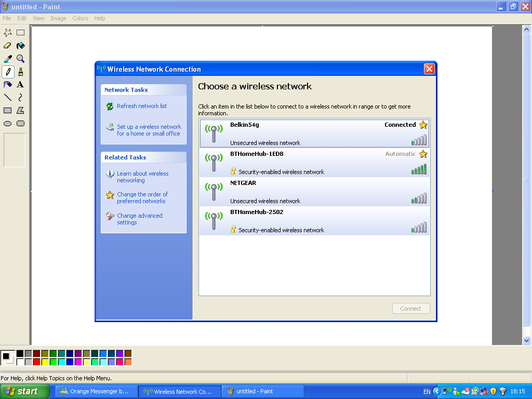
Task: Choose the yellow color in the palette
Action: pos(45,362)
